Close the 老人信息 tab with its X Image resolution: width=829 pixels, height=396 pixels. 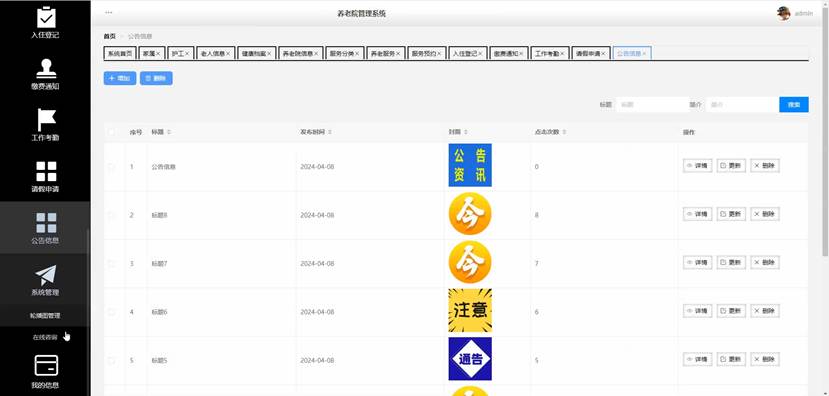(228, 54)
